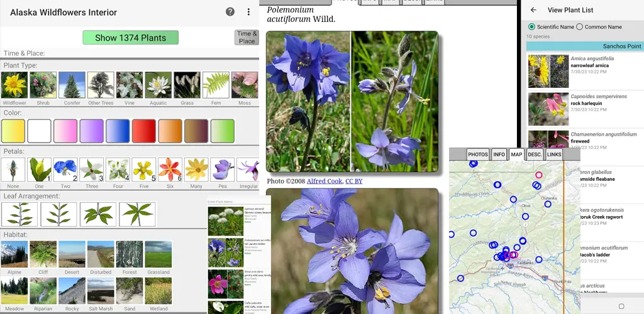The image size is (644, 314).
Task: Pick the pink color swatch
Action: click(65, 131)
